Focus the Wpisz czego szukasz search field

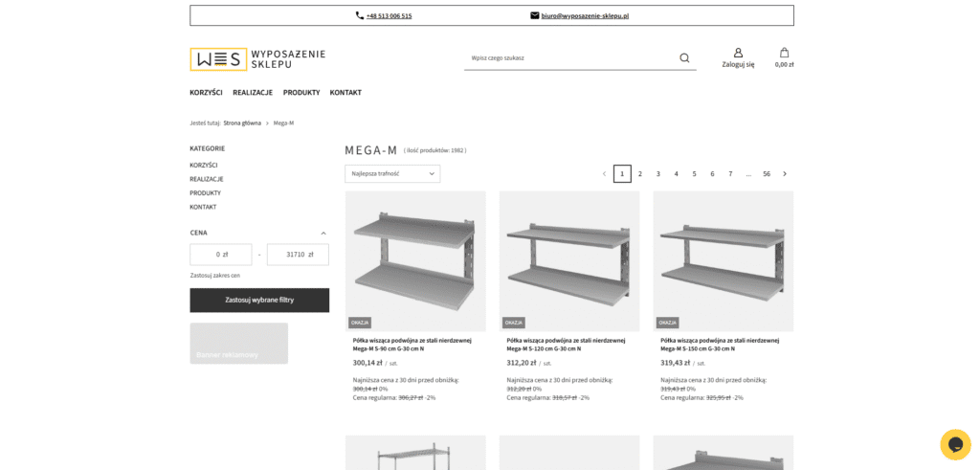pyautogui.click(x=569, y=57)
